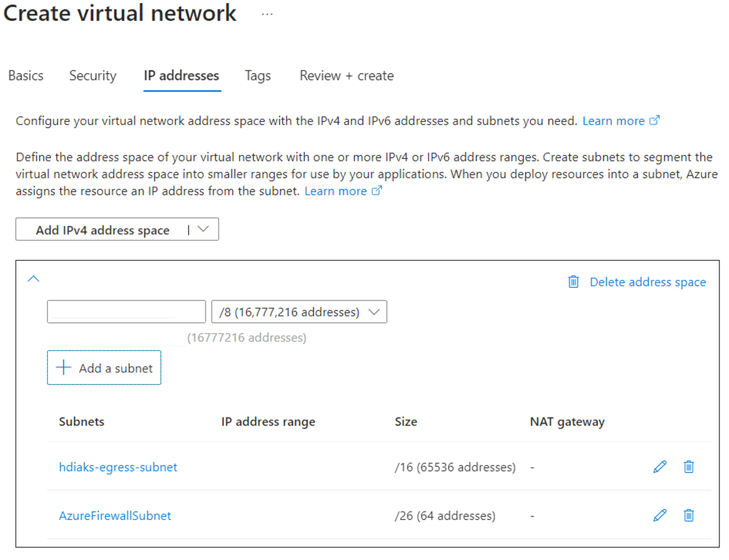
Task: Go to the Review + create tab
Action: [347, 76]
